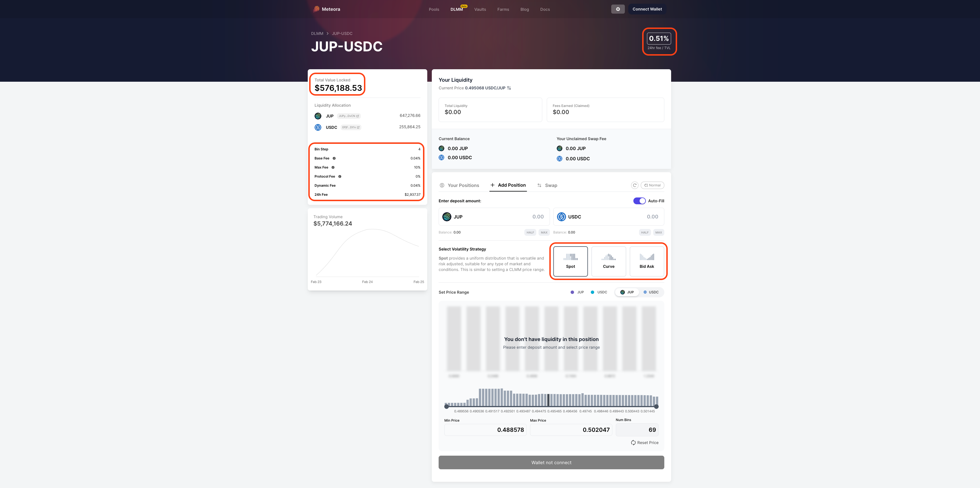This screenshot has height=488, width=980.
Task: Click USDC icon in Liquidity Allocation
Action: pos(318,127)
